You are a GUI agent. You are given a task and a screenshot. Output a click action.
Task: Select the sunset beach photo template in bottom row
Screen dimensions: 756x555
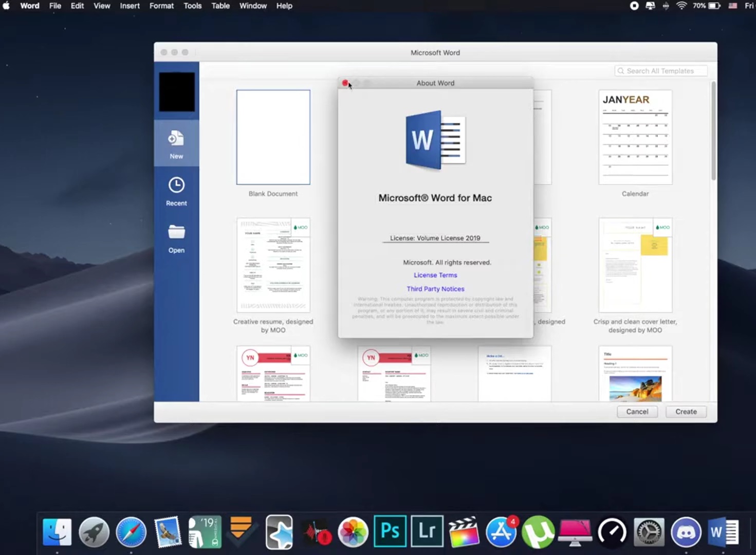tap(635, 374)
